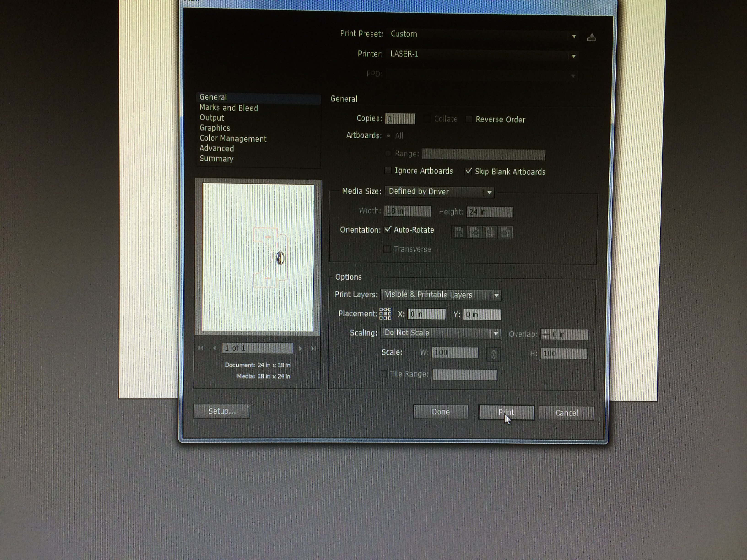Select the Range artboards radio button
This screenshot has width=747, height=560.
click(x=388, y=153)
